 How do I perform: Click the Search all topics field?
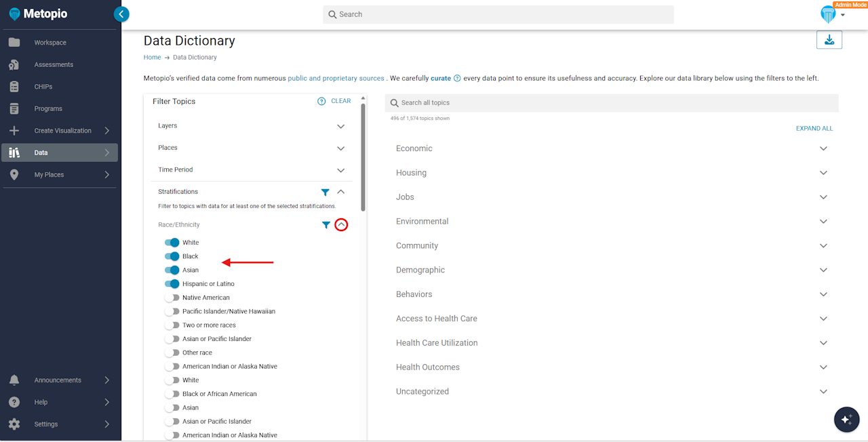(x=612, y=103)
